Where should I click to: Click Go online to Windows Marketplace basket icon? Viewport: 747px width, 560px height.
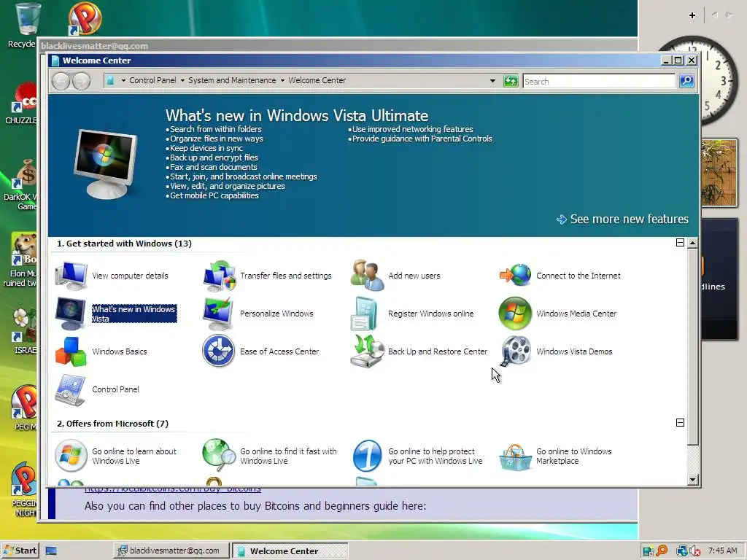[x=515, y=457]
